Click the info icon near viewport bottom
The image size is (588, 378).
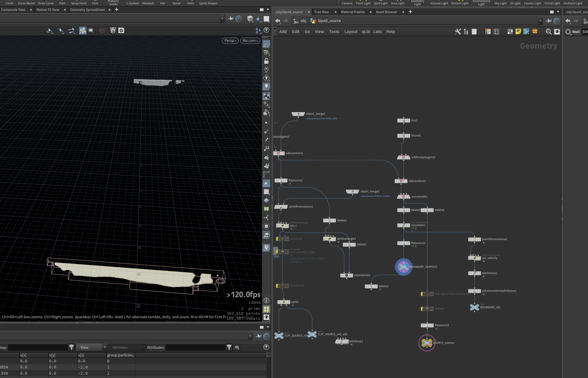(266, 300)
